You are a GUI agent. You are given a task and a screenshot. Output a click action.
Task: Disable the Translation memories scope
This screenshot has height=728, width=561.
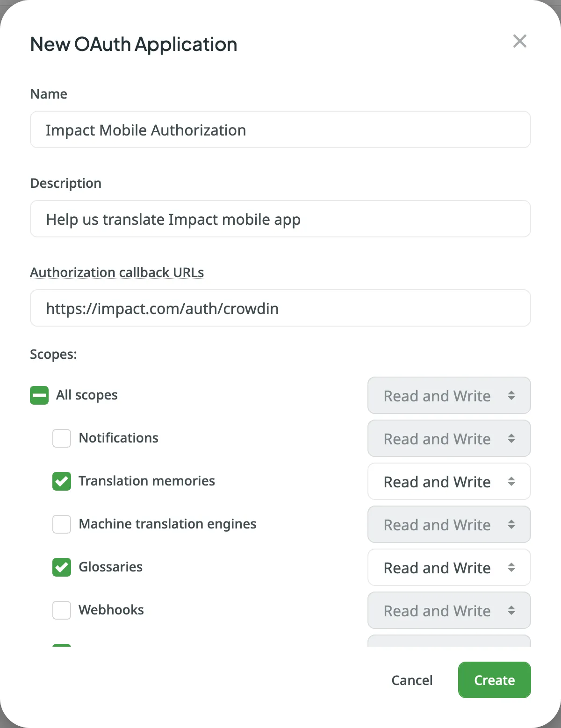coord(61,481)
